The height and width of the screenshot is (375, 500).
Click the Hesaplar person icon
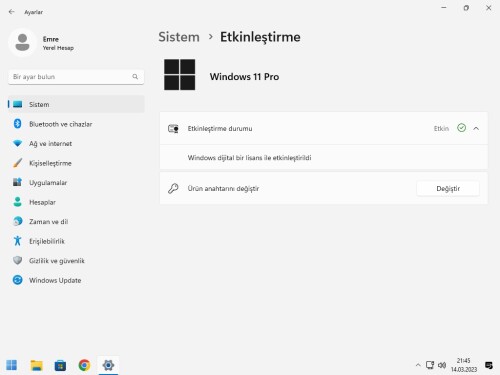pyautogui.click(x=17, y=202)
